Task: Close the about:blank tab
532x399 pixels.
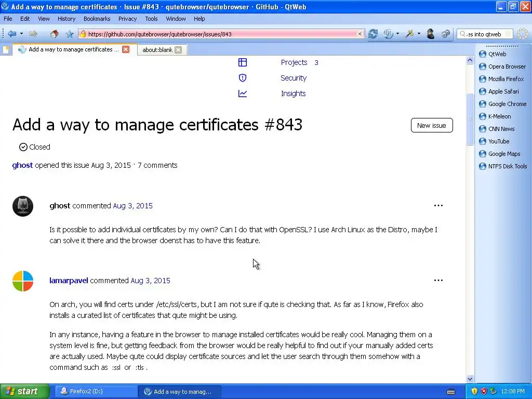Action: point(178,50)
